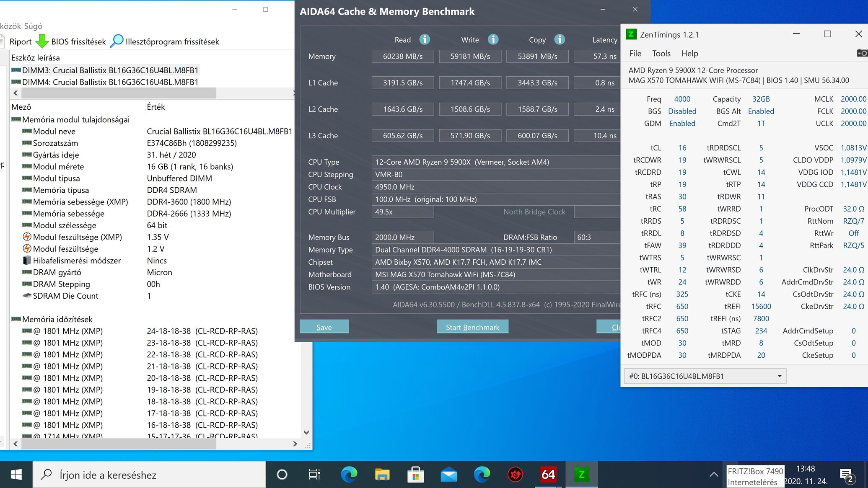Open Microsoft Store from the taskbar
This screenshot has height=488, width=868.
[415, 475]
